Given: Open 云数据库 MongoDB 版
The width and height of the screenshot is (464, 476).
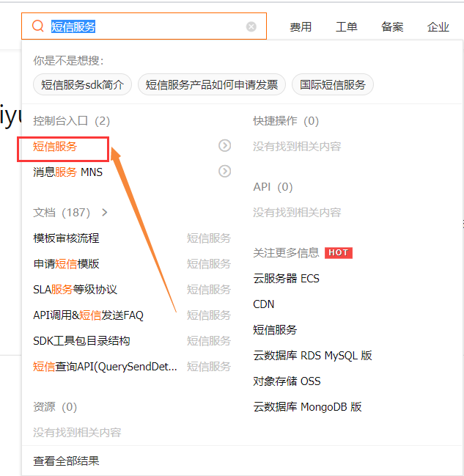Looking at the screenshot, I should pyautogui.click(x=307, y=407).
